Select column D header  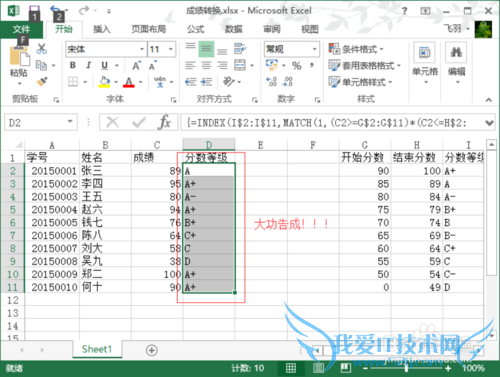pos(209,145)
